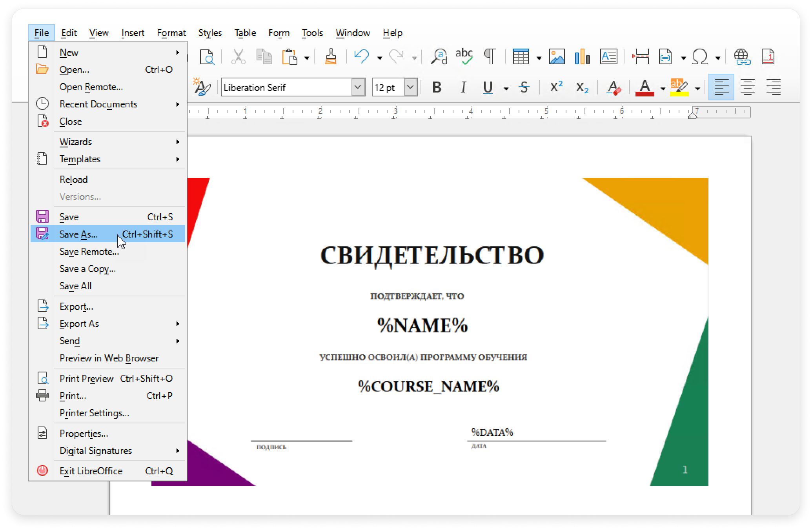This screenshot has height=530, width=812.
Task: Select the Print Preview option
Action: coord(86,378)
